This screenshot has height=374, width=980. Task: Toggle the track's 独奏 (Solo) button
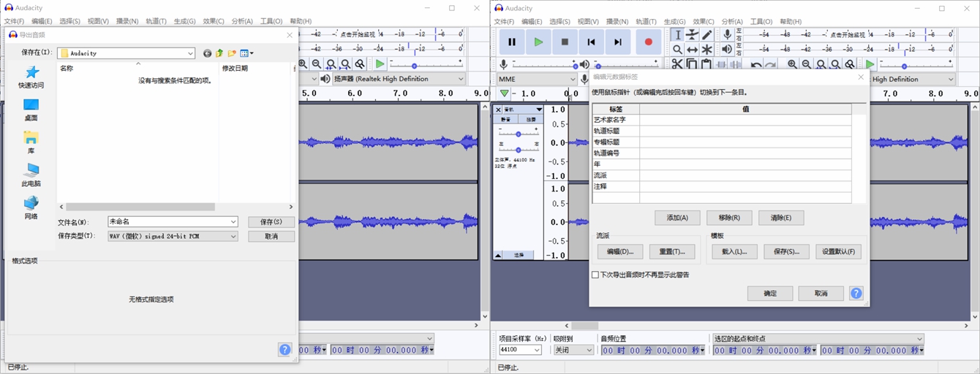pos(531,119)
